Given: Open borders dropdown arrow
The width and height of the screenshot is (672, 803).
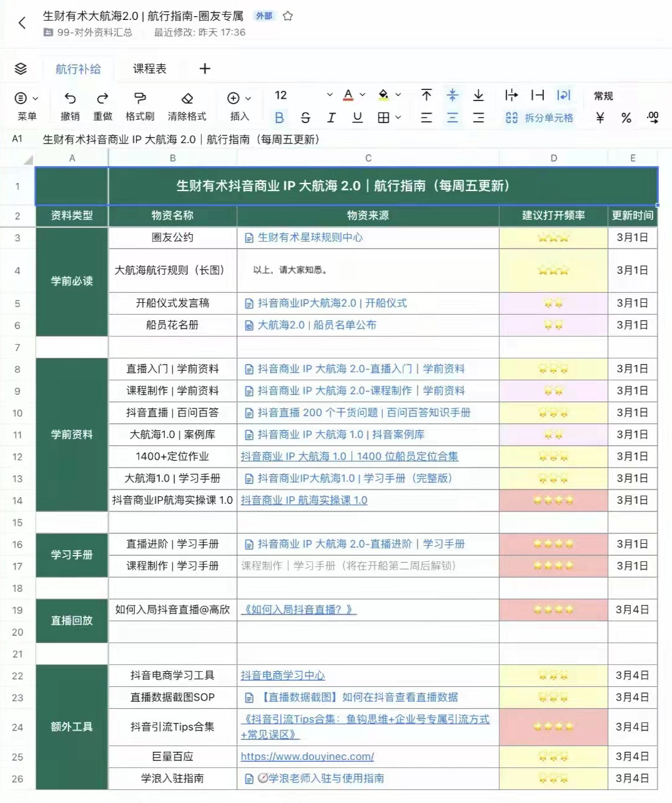Looking at the screenshot, I should pyautogui.click(x=398, y=117).
